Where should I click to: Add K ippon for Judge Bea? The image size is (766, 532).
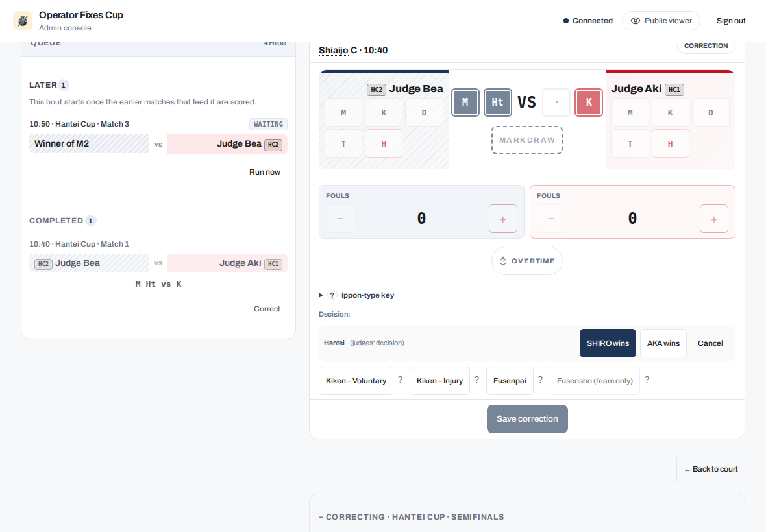[x=384, y=112]
